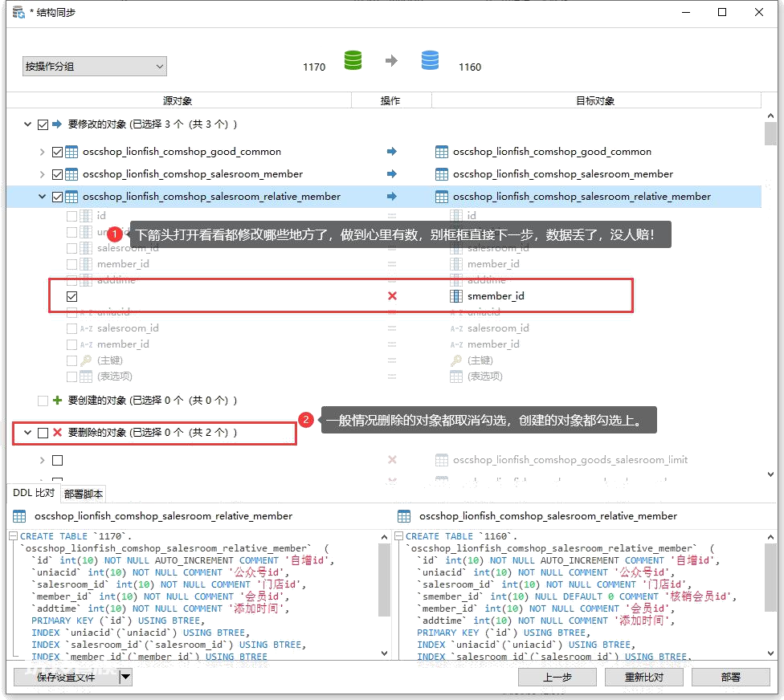Screen dimensions: 784x700
Task: Click the blue modify arrow in salesroom_member row
Action: click(392, 174)
